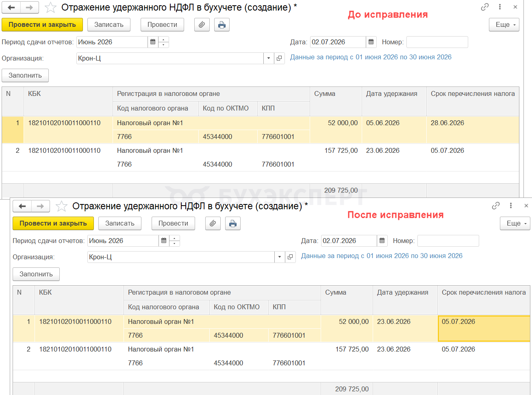532x395 pixels.
Task: Click Провести и закрыть in the lower window
Action: tap(53, 224)
